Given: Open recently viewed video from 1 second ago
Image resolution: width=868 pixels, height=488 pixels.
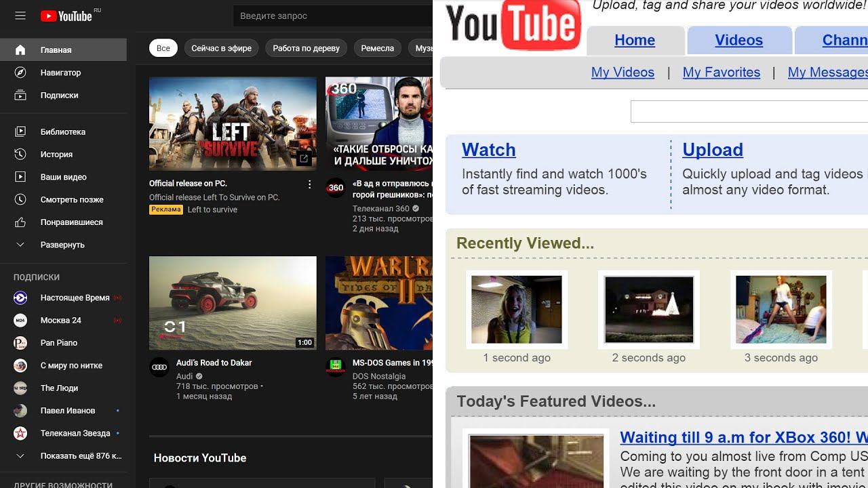Looking at the screenshot, I should point(517,309).
